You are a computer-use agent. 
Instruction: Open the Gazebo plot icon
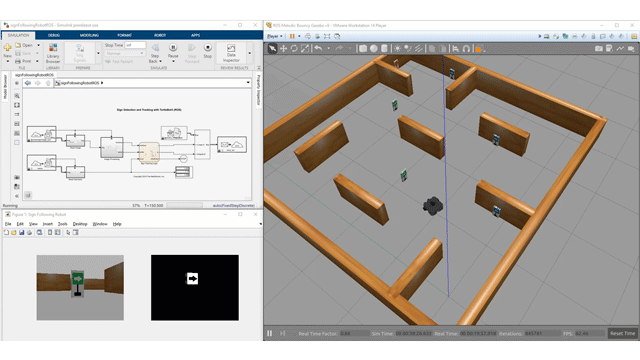[x=620, y=49]
